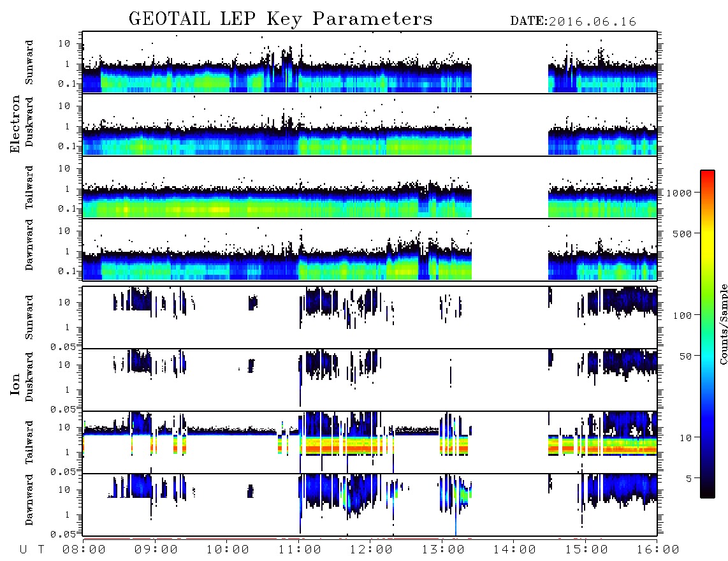This screenshot has height=561, width=728.
Task: Click the Counts/Sample colorbar label
Action: pyautogui.click(x=723, y=324)
